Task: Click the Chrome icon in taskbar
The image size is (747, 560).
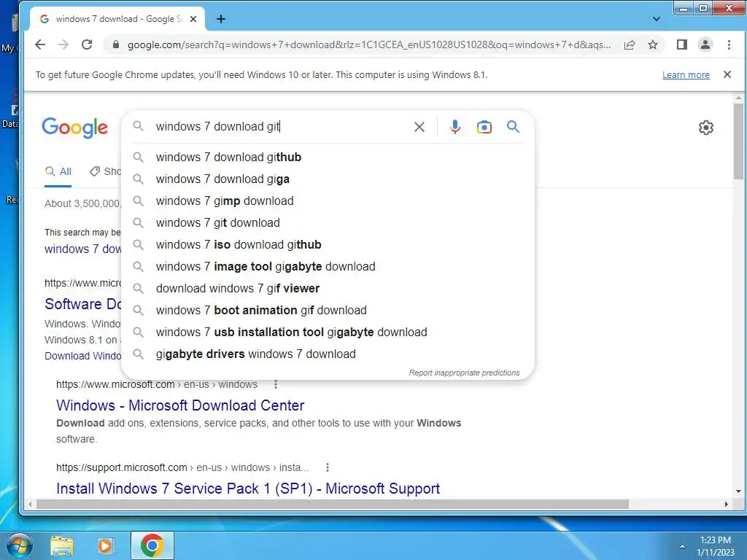Action: (152, 545)
